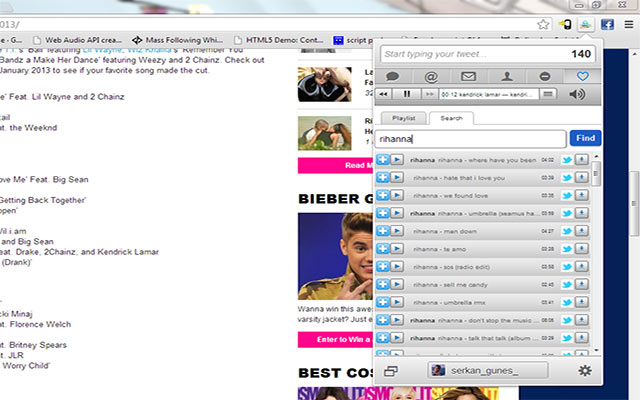
Task: Click the popup window detach icon
Action: pos(391,371)
